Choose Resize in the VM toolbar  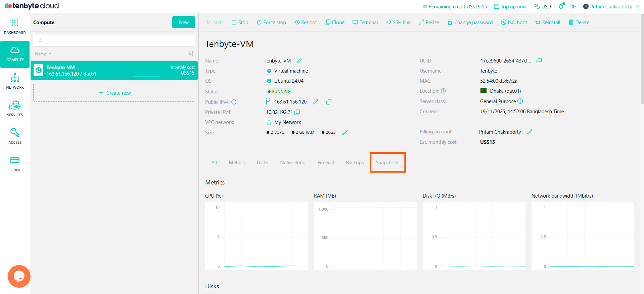click(429, 23)
